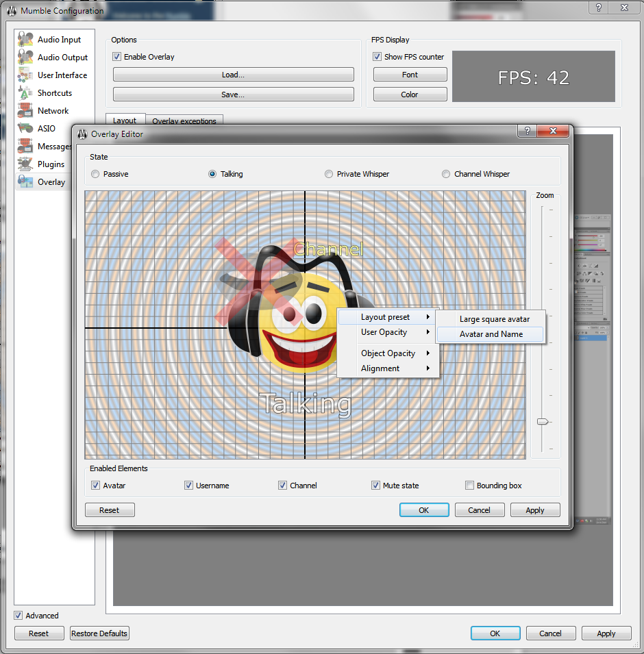Select the Talking state radio button
Screen dimensions: 644x654
point(212,174)
